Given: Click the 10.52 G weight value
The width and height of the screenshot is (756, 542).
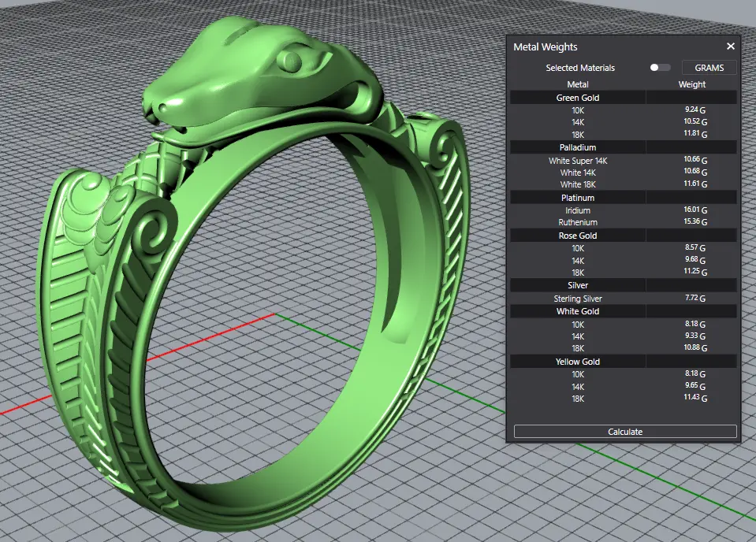Looking at the screenshot, I should [695, 121].
